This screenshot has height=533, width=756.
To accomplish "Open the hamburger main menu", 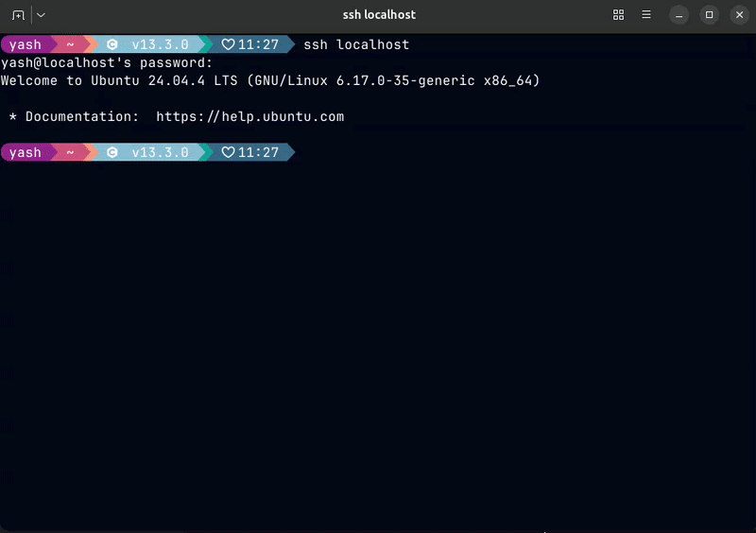I will click(646, 15).
